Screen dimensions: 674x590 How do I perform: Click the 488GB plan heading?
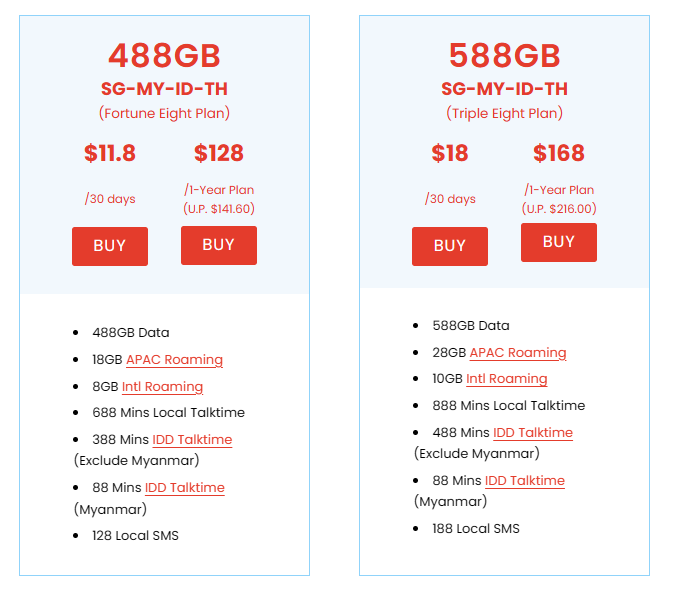[x=164, y=56]
